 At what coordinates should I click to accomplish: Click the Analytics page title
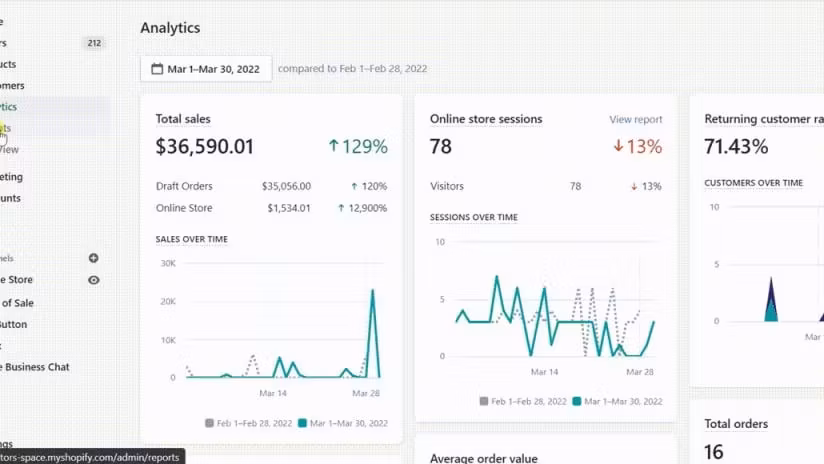(x=170, y=28)
